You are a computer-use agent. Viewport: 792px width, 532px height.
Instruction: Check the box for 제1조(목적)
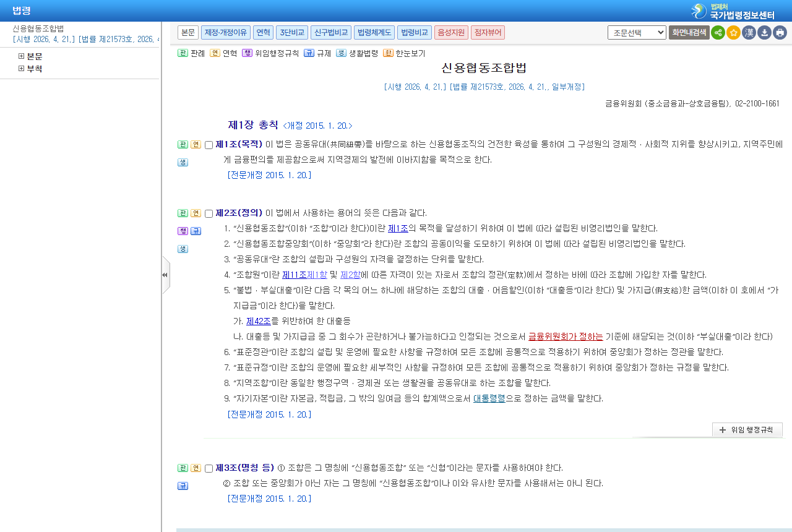tap(209, 145)
